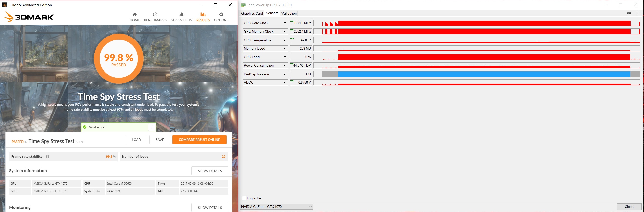Click Number of loops value 20

coord(223,156)
